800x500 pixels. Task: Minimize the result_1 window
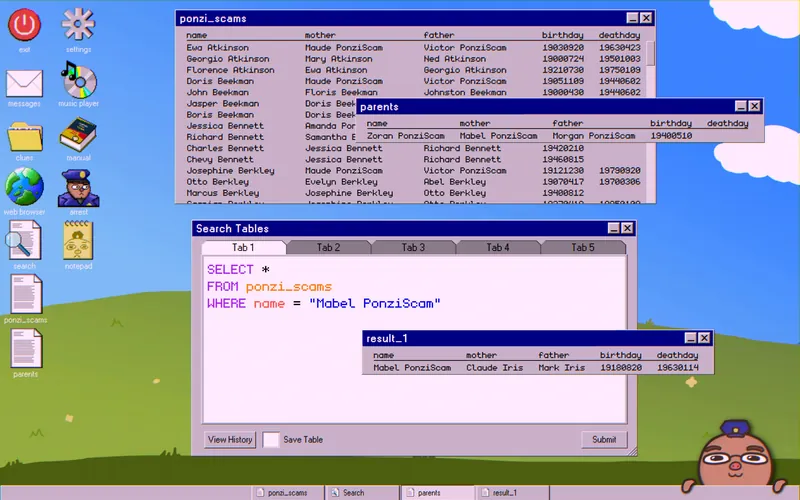[x=690, y=338]
